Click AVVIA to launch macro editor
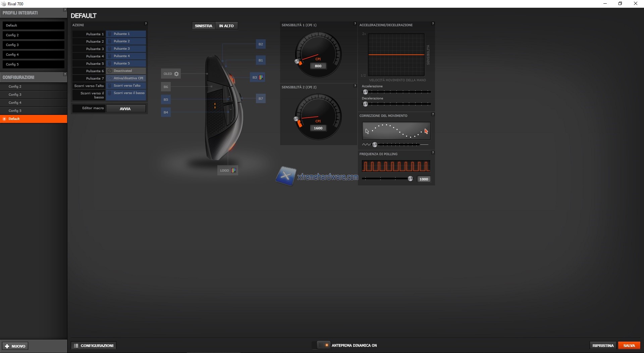The height and width of the screenshot is (353, 644). point(125,109)
